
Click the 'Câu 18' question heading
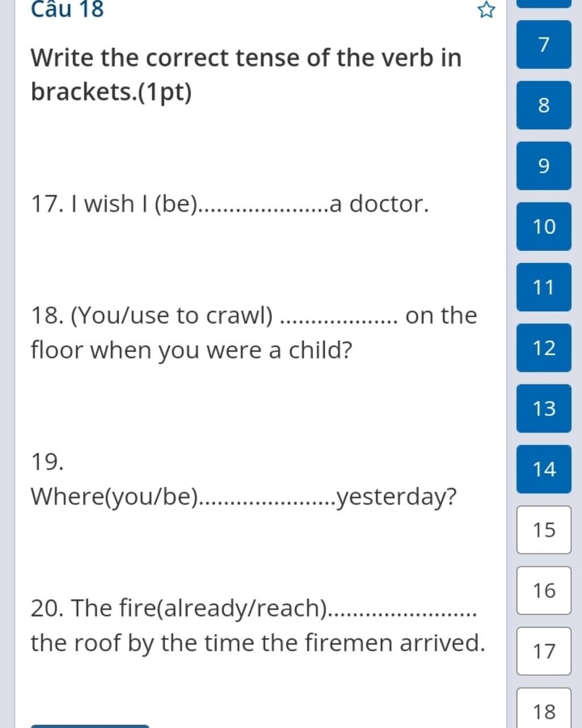68,9
